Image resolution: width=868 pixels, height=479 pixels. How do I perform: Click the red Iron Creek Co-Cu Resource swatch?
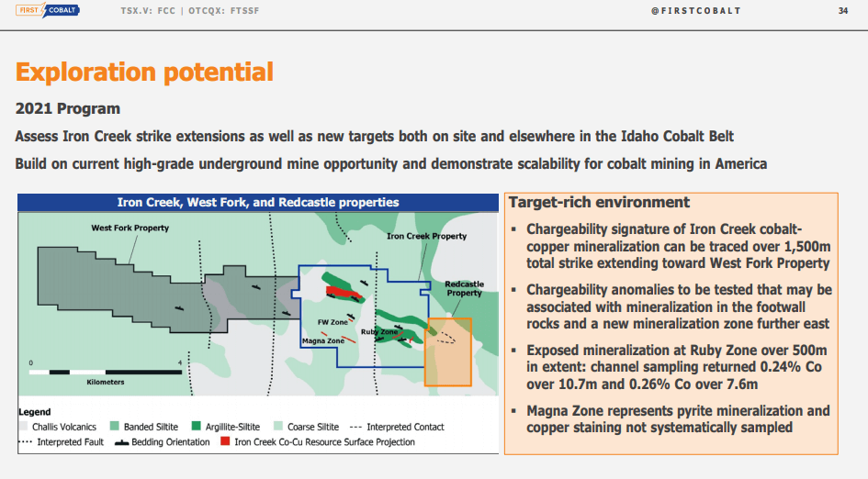pos(225,441)
